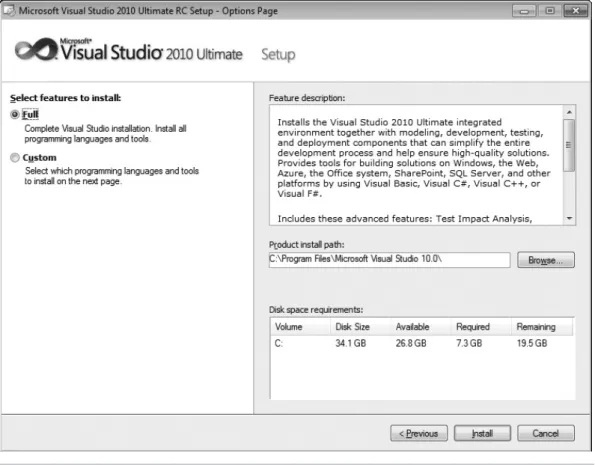
Task: Click the Browse button
Action: [545, 260]
